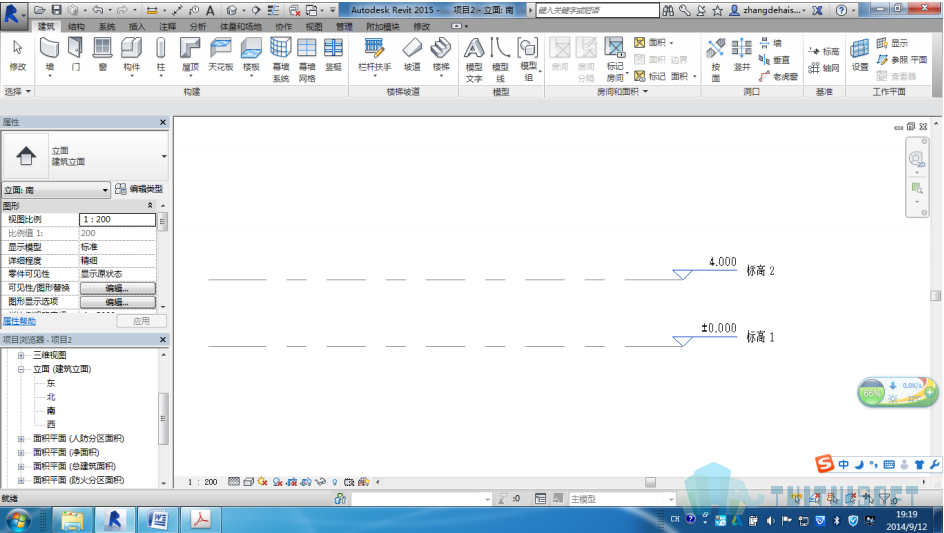The width and height of the screenshot is (944, 533).
Task: Open the 东 elevation view
Action: 51,383
